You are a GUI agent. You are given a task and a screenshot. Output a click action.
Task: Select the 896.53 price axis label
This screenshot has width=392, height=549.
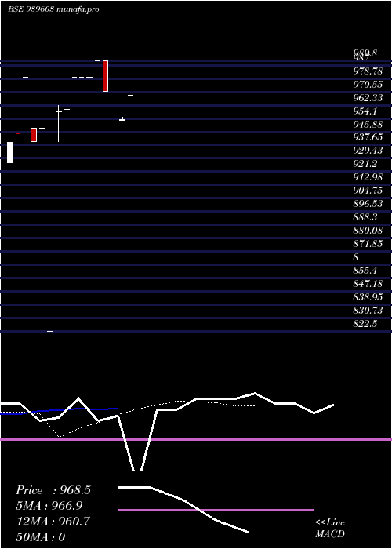(368, 204)
